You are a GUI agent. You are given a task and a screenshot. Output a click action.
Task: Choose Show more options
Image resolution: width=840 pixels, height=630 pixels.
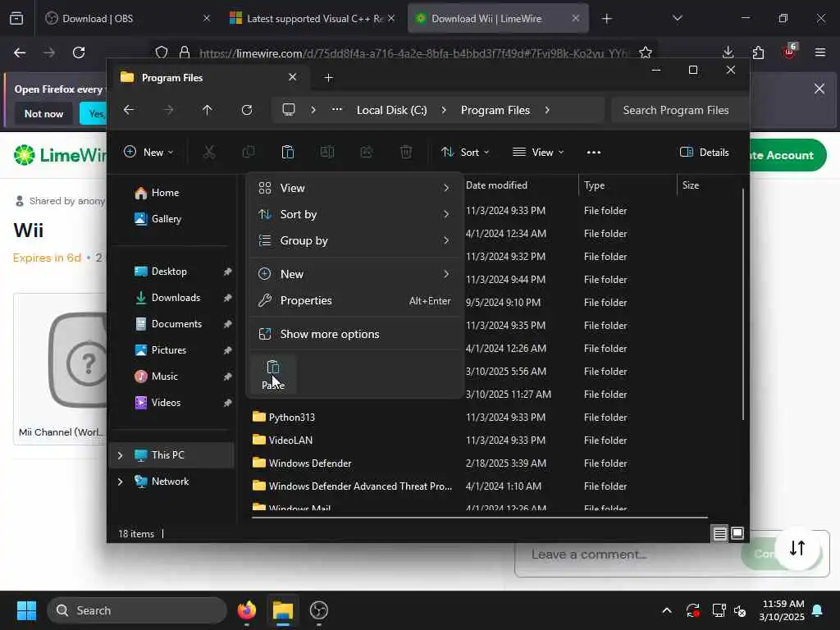click(x=354, y=335)
